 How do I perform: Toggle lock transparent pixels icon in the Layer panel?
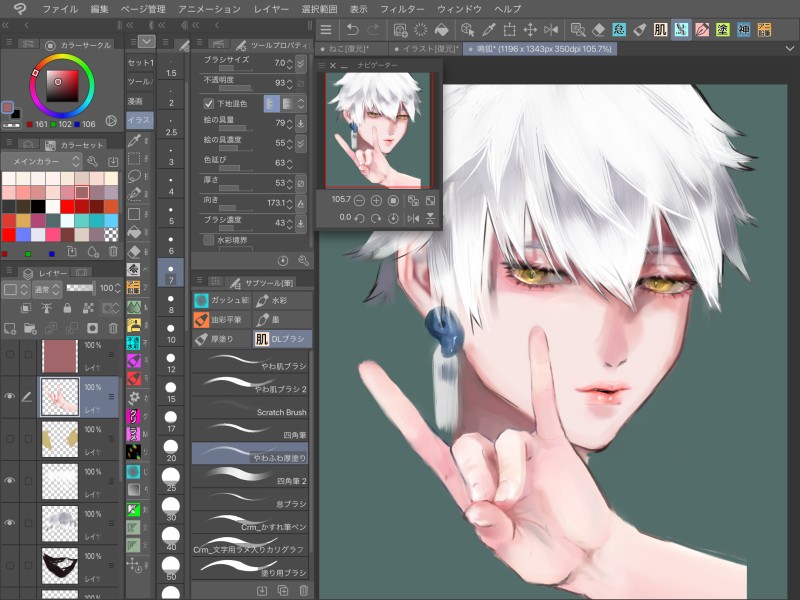coord(88,308)
